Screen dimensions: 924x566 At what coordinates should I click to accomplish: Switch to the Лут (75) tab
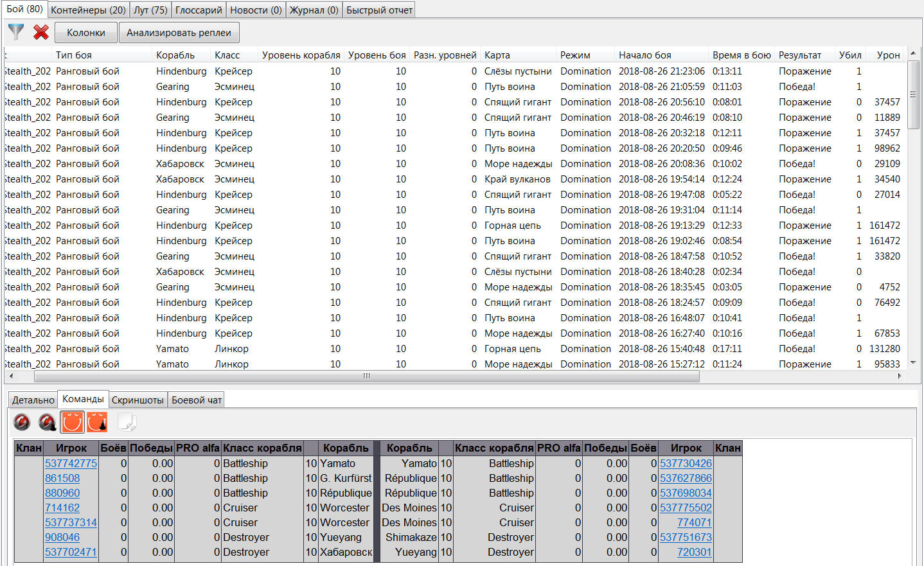pyautogui.click(x=150, y=10)
